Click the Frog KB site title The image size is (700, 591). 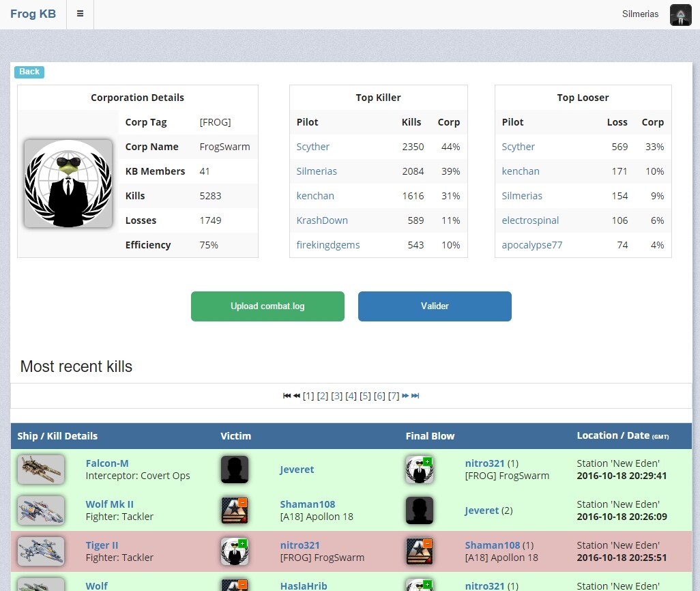(33, 14)
